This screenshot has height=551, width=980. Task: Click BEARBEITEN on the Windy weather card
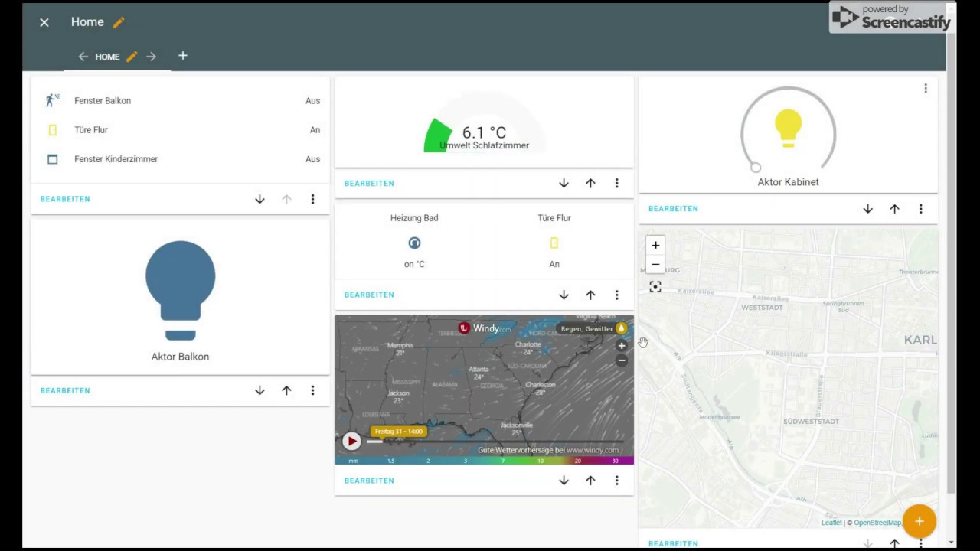coord(369,481)
